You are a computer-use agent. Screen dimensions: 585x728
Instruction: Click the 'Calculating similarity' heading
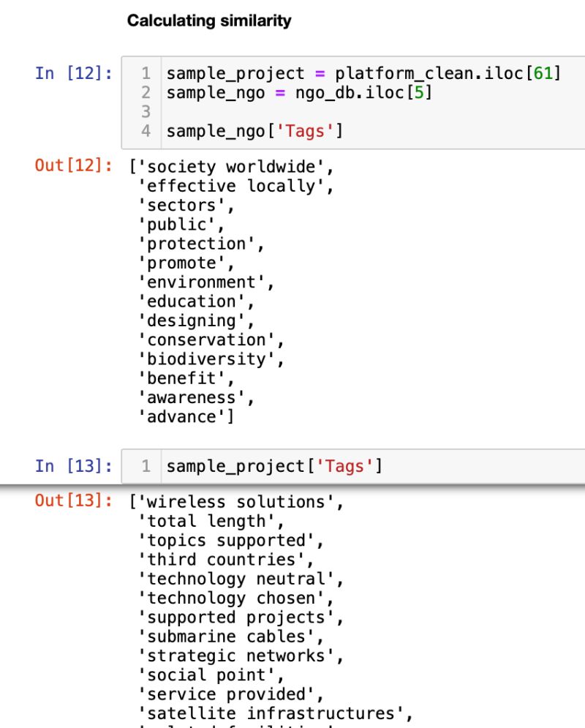coord(209,21)
